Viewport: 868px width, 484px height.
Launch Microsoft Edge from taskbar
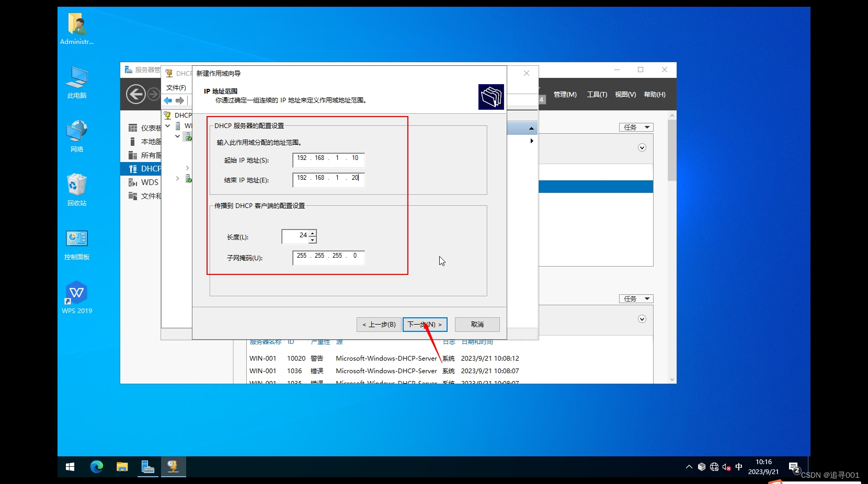tap(96, 467)
